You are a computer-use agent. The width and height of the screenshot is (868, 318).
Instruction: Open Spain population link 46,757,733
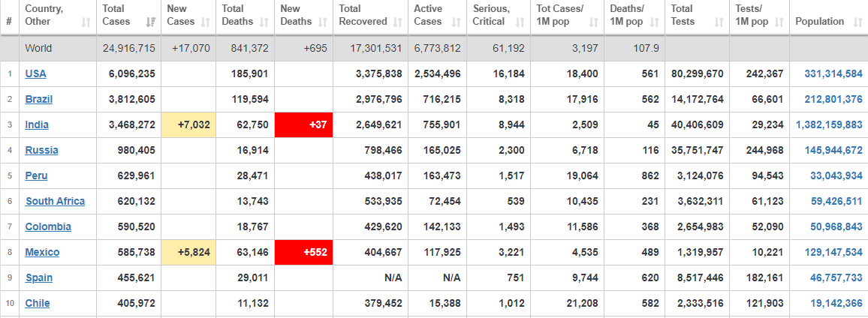tap(836, 277)
